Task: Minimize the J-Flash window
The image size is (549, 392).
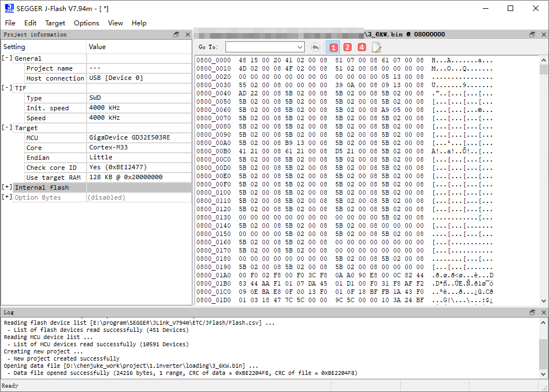Action: point(485,8)
